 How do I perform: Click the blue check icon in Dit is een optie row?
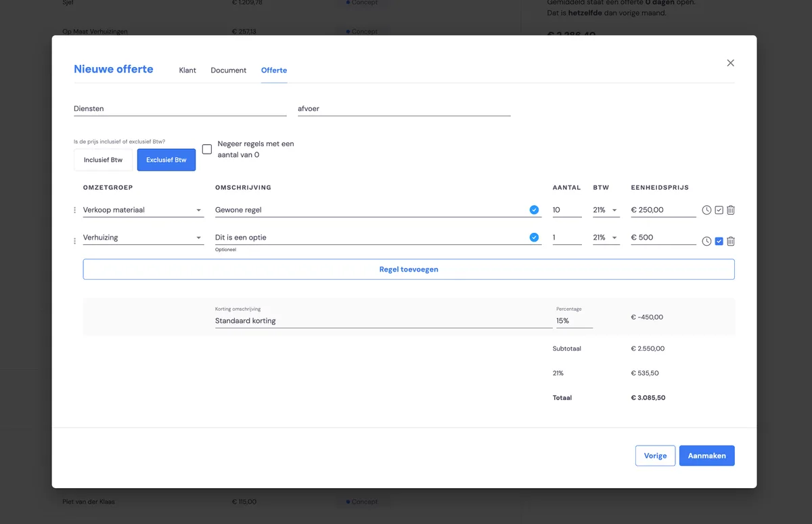click(x=534, y=238)
